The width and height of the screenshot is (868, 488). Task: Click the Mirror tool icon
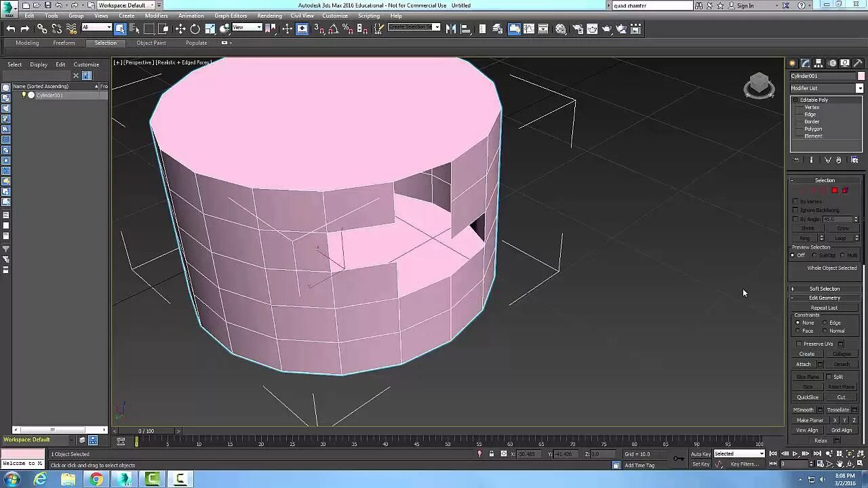pyautogui.click(x=451, y=28)
